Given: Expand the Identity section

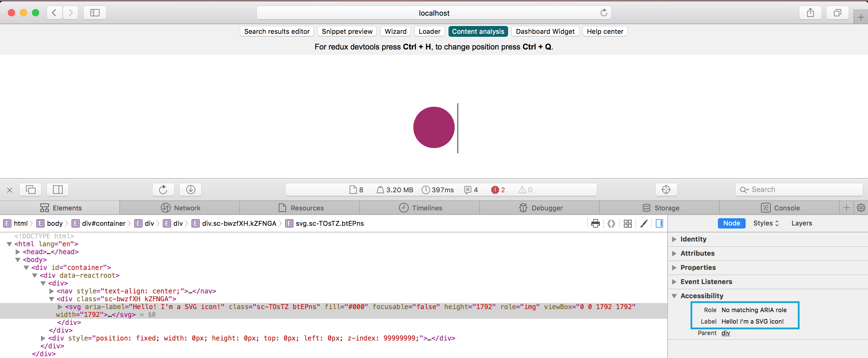Looking at the screenshot, I should coord(675,239).
